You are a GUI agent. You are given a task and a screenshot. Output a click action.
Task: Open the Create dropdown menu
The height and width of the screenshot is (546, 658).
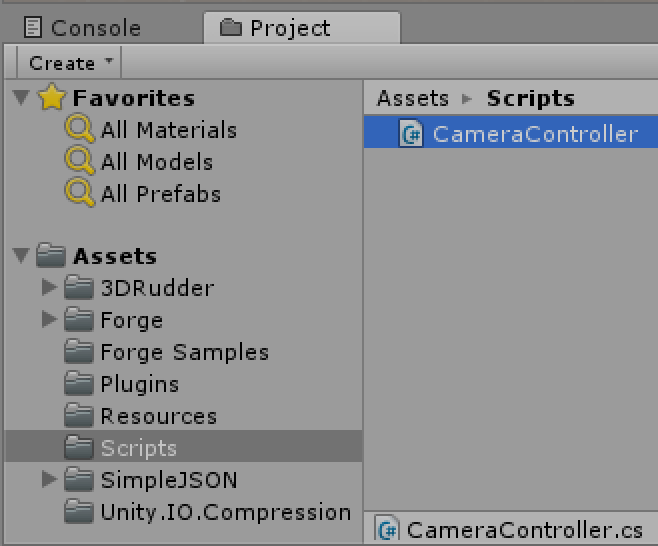click(71, 63)
